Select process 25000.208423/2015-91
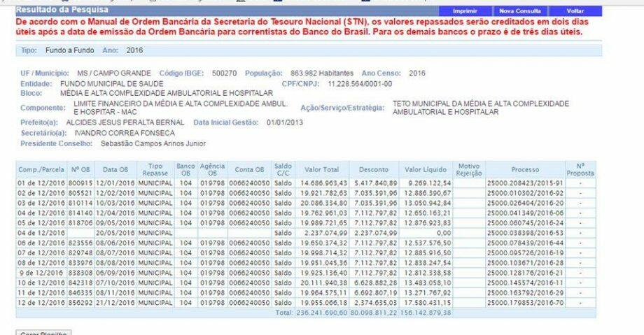Viewport: 644px width, 335px height. (x=525, y=183)
